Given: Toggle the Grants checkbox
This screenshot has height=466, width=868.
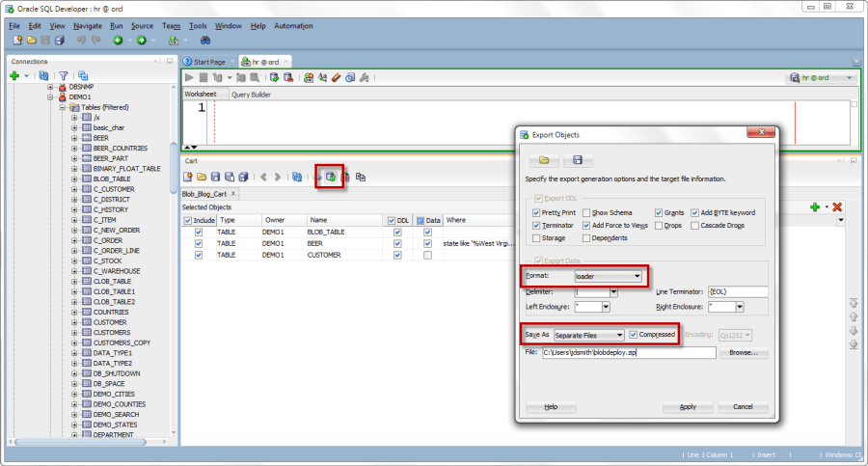Looking at the screenshot, I should (658, 213).
